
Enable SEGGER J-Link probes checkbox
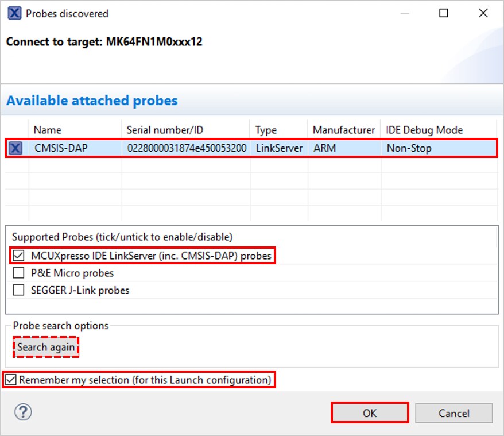(19, 290)
